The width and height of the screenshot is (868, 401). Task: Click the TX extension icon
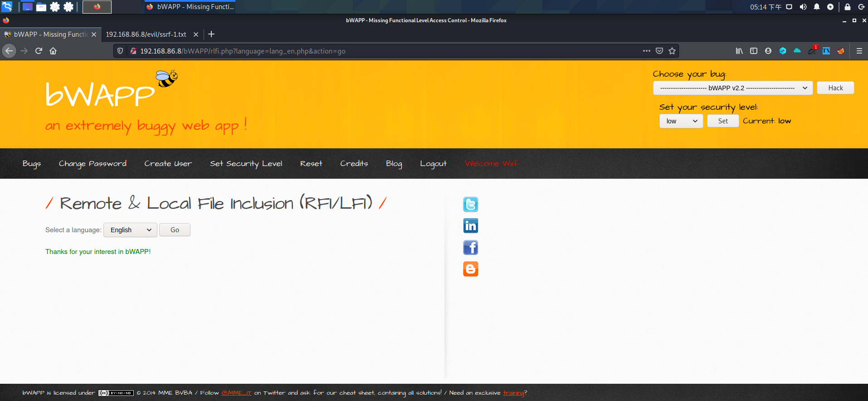[x=826, y=51]
